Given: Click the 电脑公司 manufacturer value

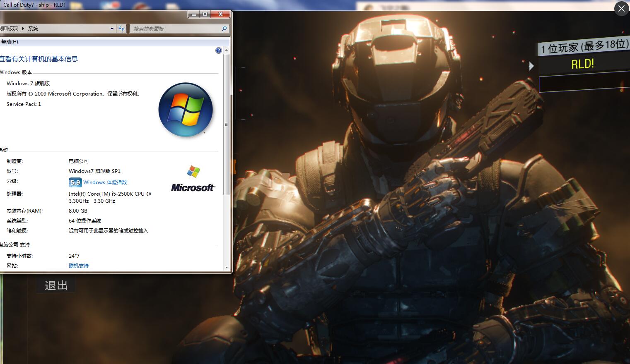Looking at the screenshot, I should [79, 161].
